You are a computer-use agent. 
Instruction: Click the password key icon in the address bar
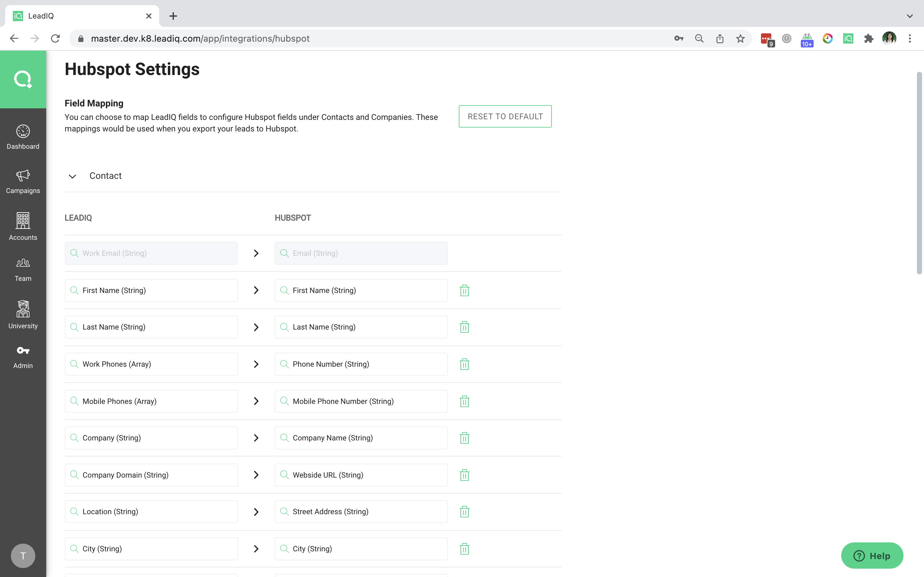coord(679,38)
